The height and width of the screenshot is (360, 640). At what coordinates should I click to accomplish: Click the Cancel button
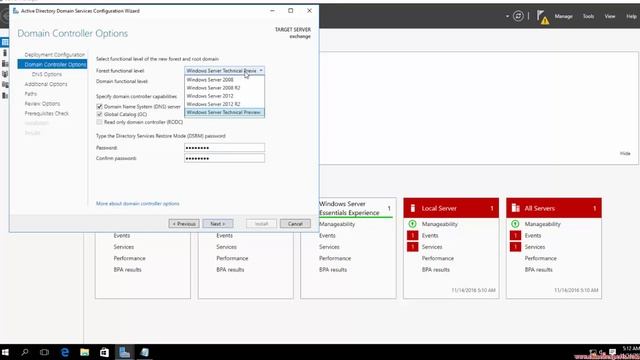[x=295, y=224]
